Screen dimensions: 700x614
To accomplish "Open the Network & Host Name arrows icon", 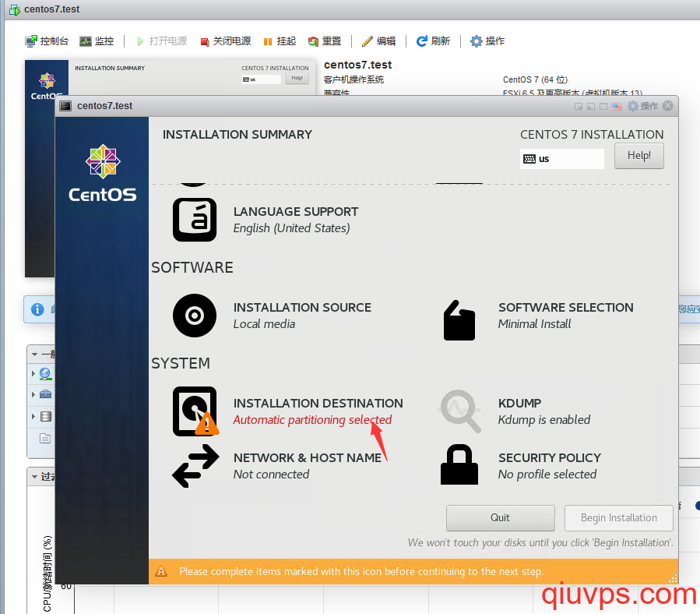I will coord(195,466).
